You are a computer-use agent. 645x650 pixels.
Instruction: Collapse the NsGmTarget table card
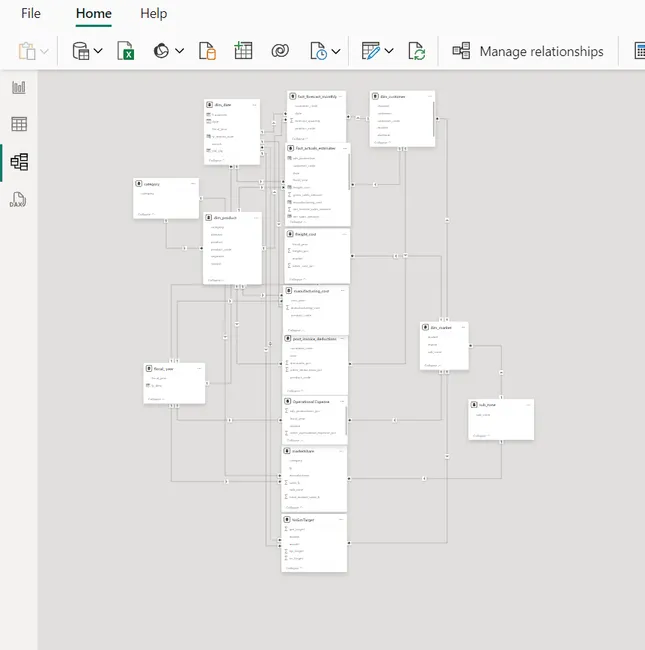coord(294,568)
